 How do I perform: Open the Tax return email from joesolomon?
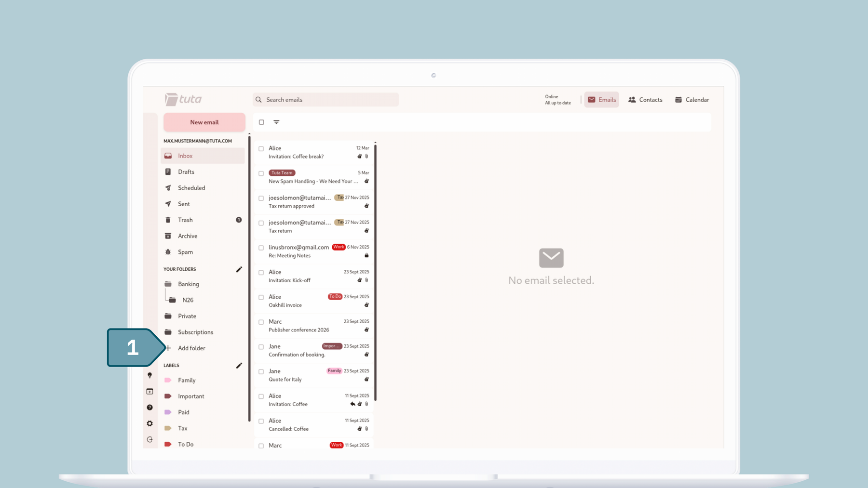[x=314, y=226]
